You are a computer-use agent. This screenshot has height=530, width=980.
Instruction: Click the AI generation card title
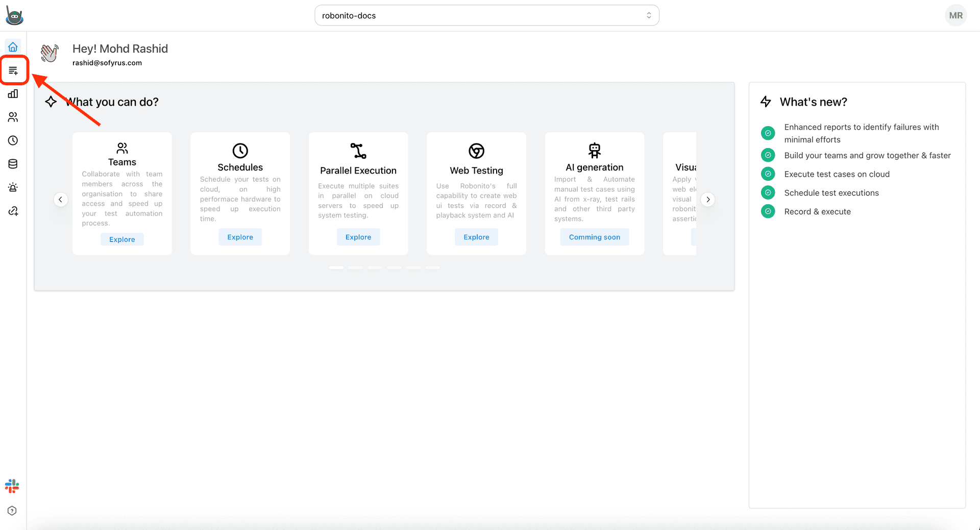(595, 167)
